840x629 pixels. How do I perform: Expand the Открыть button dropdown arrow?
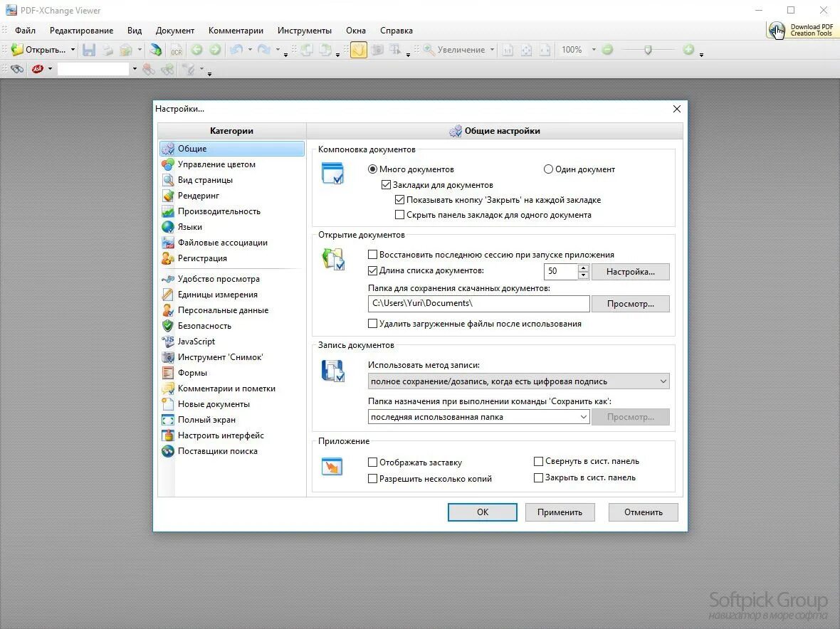point(73,50)
